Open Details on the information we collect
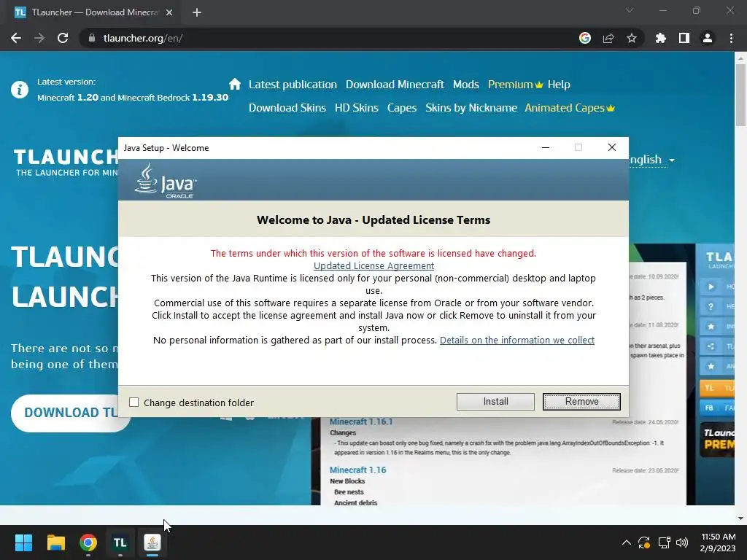747x560 pixels. [x=517, y=340]
